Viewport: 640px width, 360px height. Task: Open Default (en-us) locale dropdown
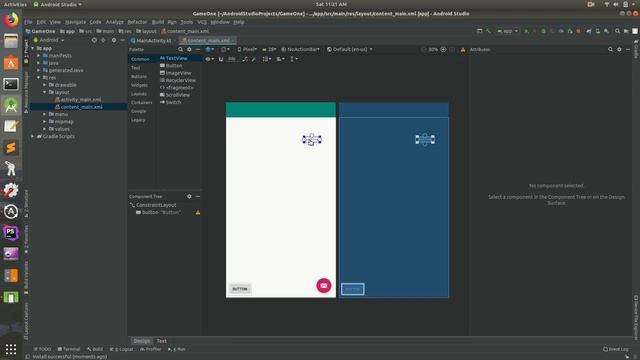click(x=350, y=49)
